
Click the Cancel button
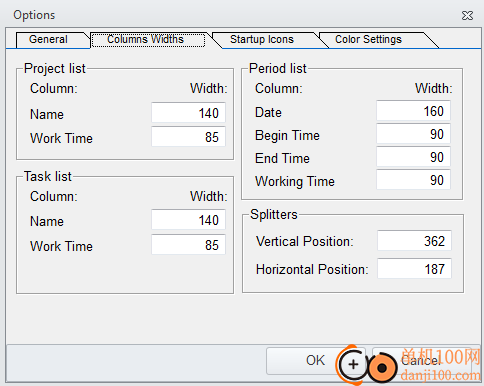point(421,361)
